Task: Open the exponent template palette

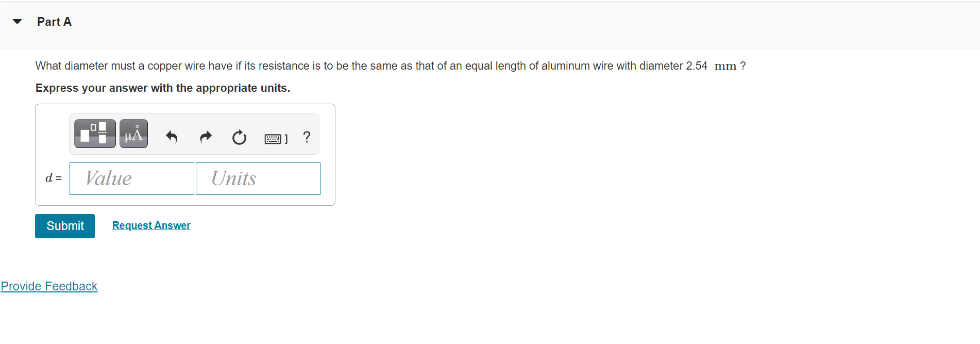Action: point(94,133)
